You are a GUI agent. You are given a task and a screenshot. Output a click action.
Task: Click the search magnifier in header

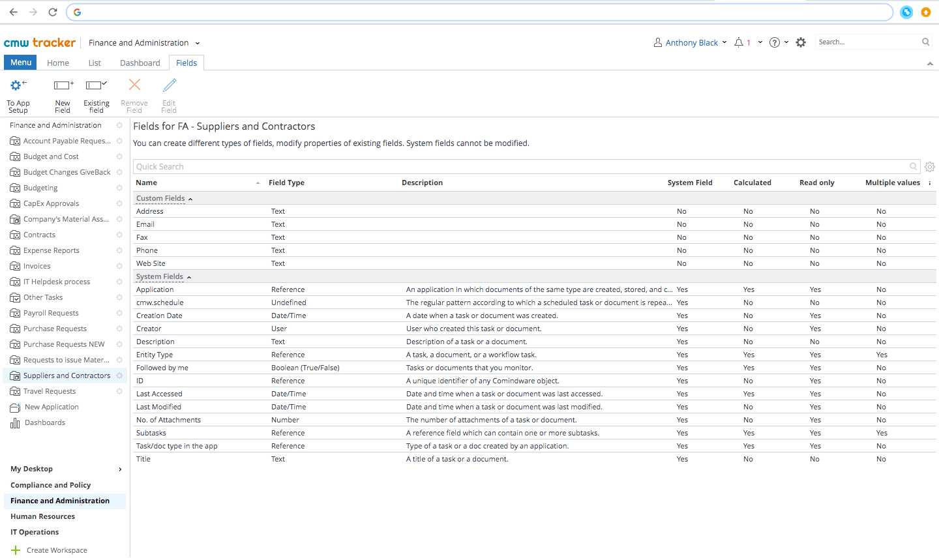coord(925,42)
